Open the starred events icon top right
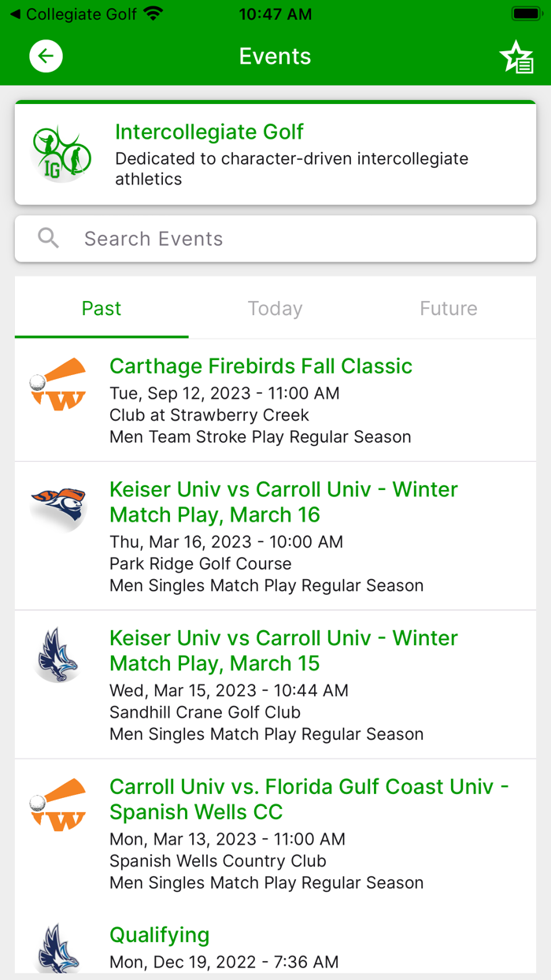This screenshot has width=551, height=980. point(516,56)
